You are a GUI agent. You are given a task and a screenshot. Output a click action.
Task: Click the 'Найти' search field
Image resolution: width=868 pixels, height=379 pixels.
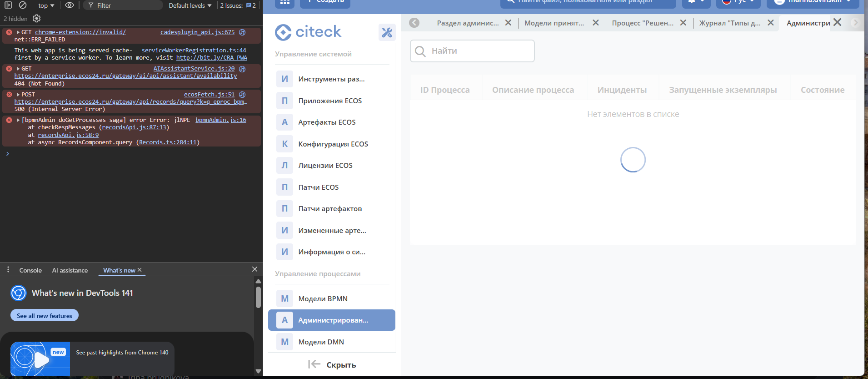click(473, 51)
